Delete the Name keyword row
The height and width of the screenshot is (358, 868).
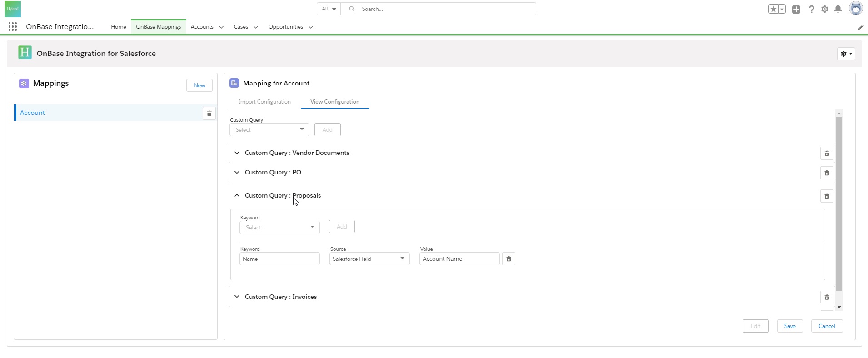pos(509,259)
